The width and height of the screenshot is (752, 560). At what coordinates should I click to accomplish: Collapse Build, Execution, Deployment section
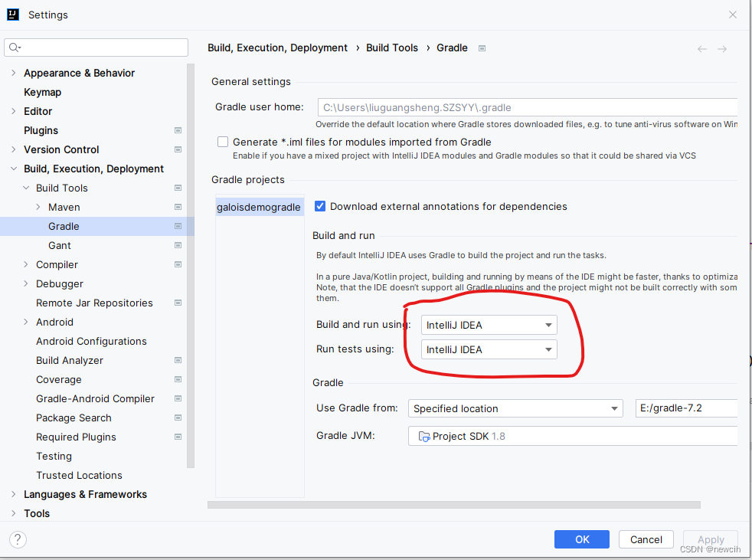[14, 169]
